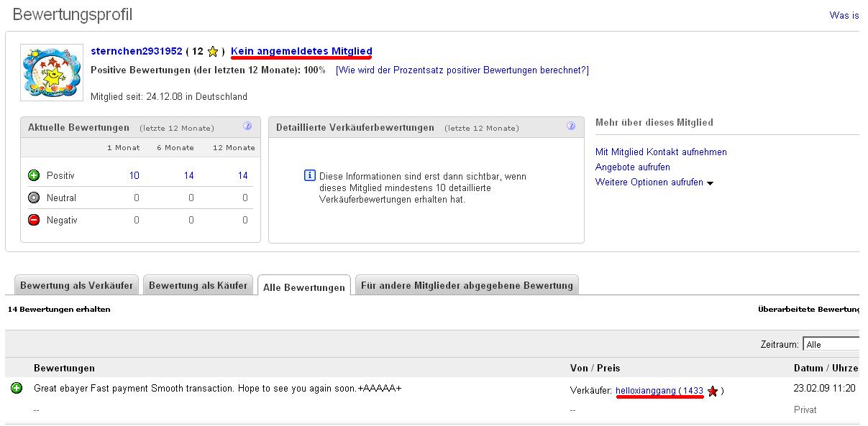The image size is (868, 426).
Task: Click the green Positiv plus icon
Action: [33, 175]
